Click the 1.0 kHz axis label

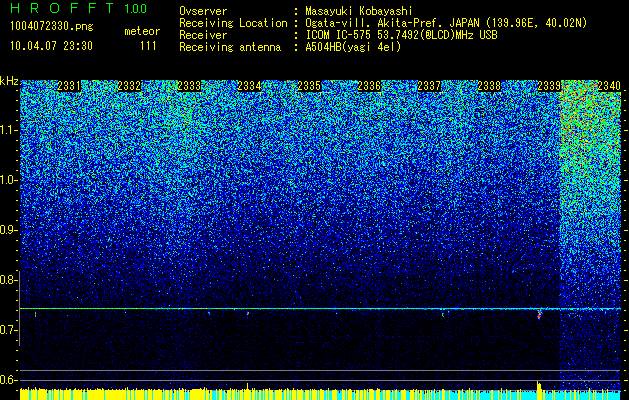click(9, 180)
